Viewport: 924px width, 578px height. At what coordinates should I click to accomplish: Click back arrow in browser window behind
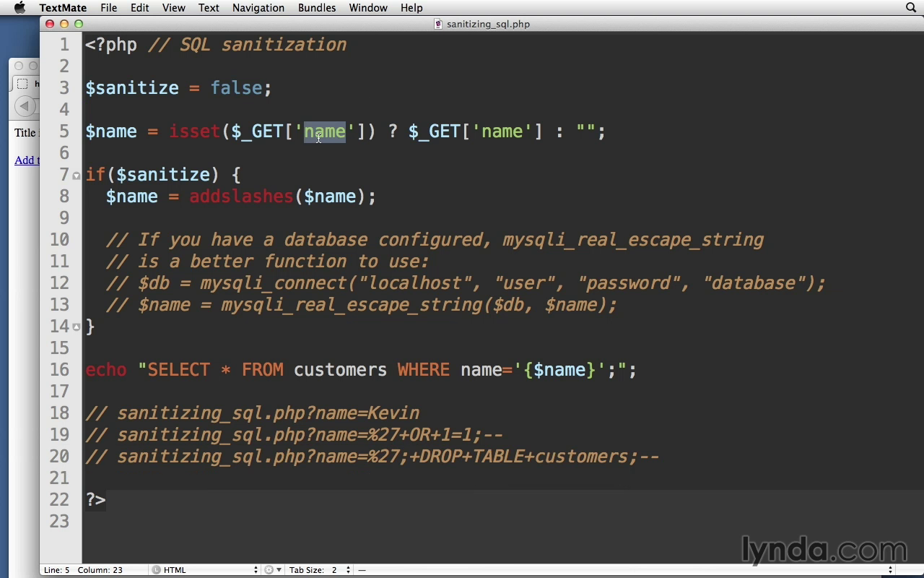click(x=25, y=106)
